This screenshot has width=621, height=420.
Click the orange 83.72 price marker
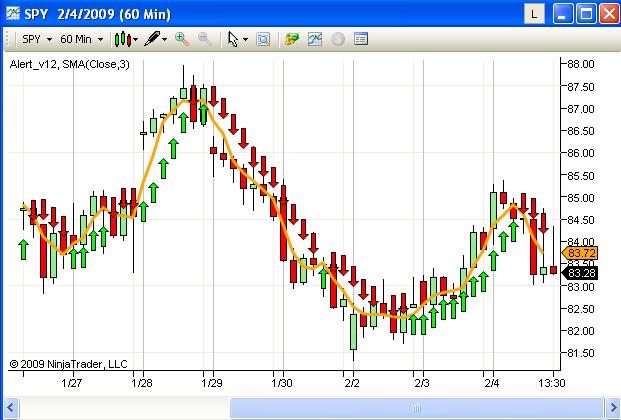pyautogui.click(x=579, y=253)
